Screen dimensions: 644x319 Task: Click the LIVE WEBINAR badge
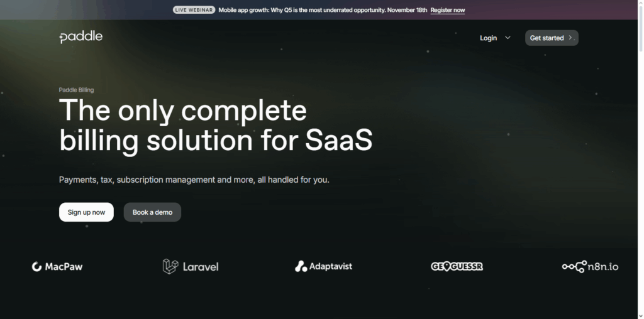pos(194,10)
